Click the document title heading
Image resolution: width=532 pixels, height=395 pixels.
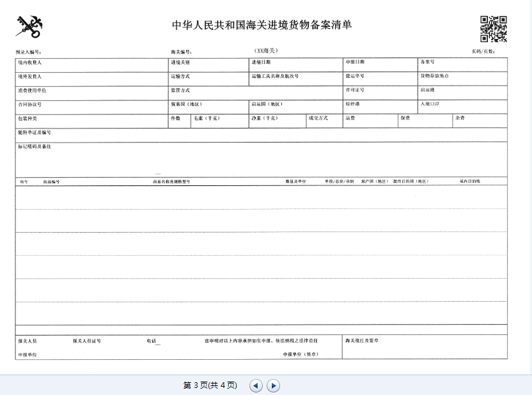pyautogui.click(x=262, y=26)
